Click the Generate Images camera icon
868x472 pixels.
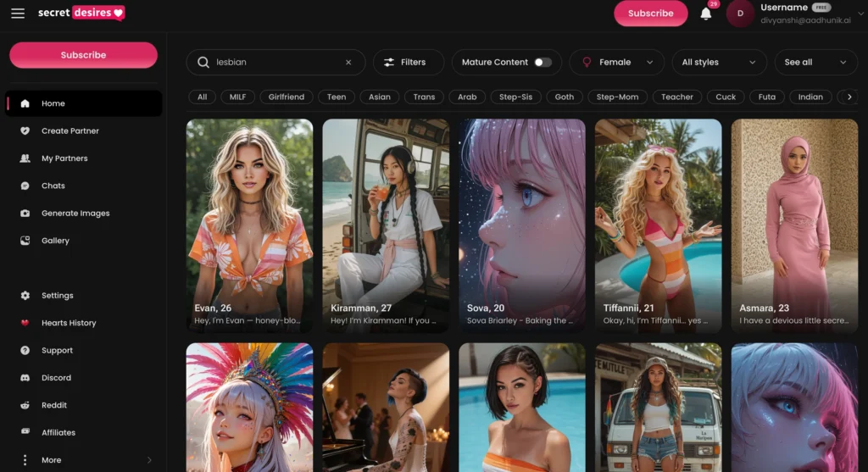[25, 213]
